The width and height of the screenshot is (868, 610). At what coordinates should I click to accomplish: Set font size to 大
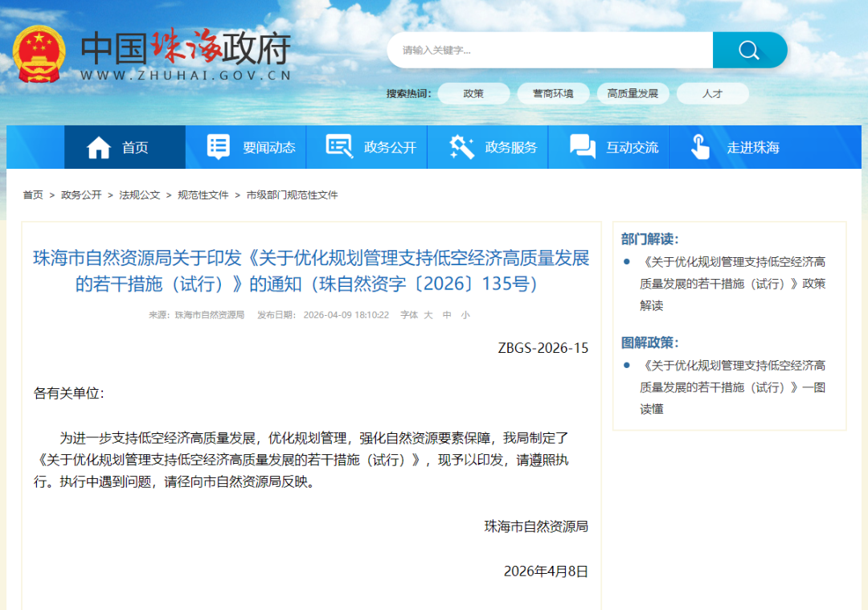point(428,315)
